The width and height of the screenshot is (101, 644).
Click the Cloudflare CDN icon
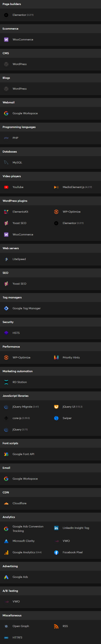click(6, 503)
